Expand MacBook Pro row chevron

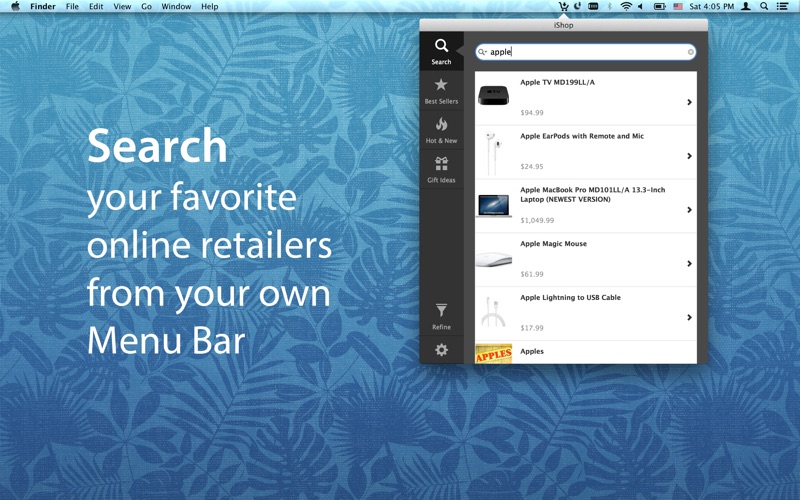point(689,210)
